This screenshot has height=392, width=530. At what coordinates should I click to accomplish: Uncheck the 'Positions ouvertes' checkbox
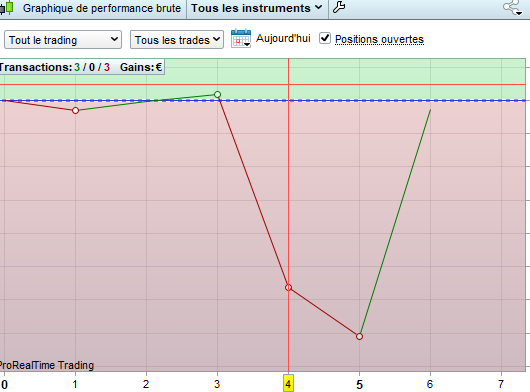pos(325,38)
